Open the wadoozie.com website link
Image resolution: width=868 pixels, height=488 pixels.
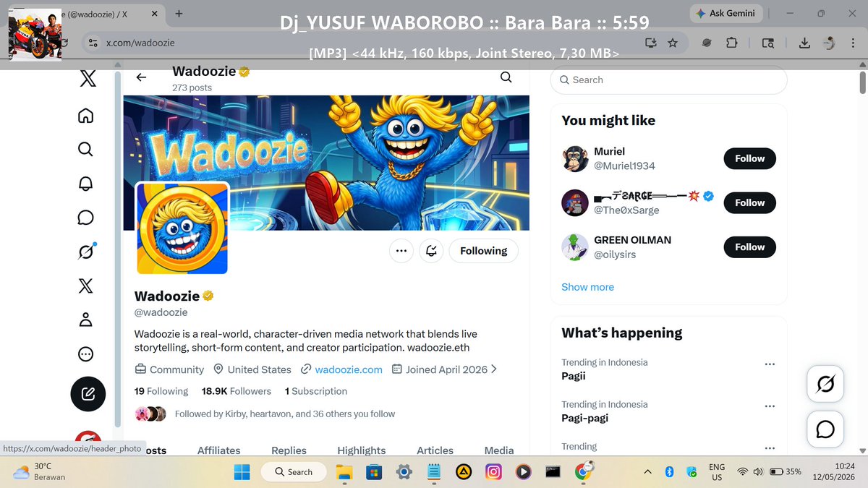(x=349, y=369)
